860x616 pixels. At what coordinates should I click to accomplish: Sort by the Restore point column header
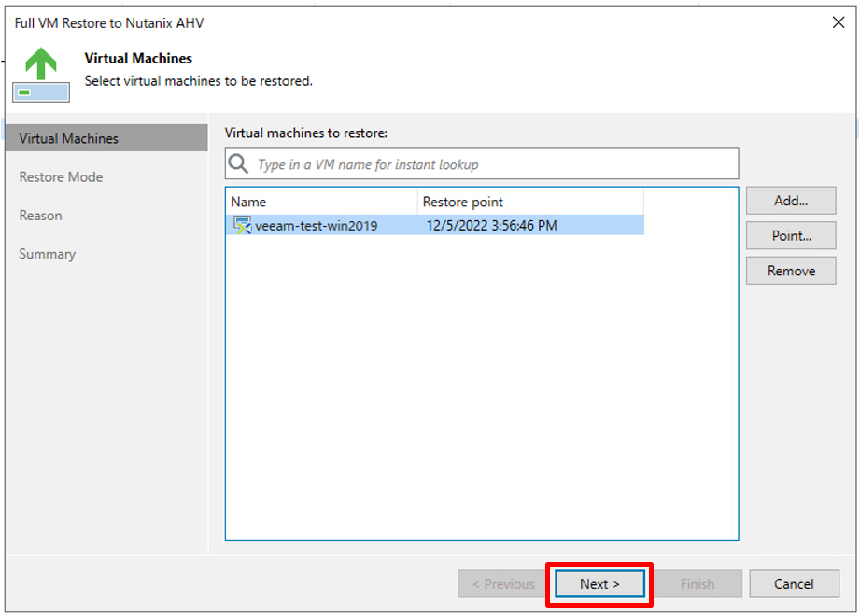click(530, 202)
